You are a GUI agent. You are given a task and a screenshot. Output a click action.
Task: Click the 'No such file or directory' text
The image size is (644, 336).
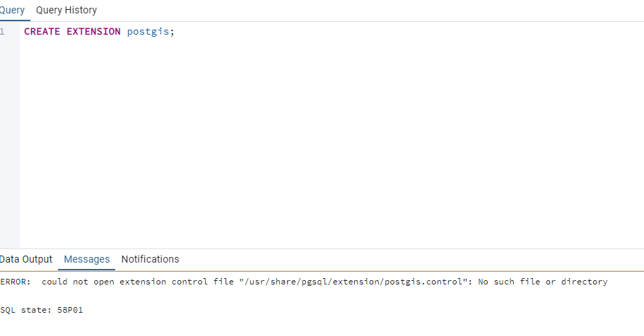point(542,282)
